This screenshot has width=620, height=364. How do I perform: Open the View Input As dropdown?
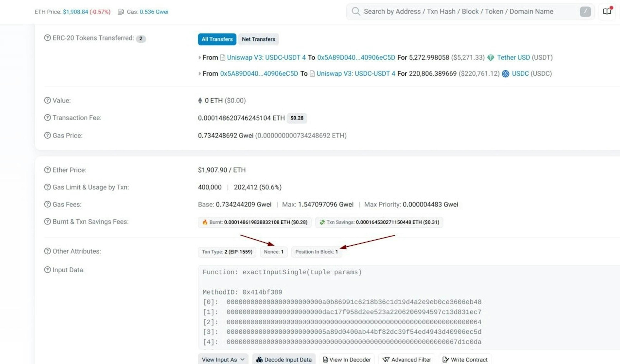pyautogui.click(x=223, y=359)
